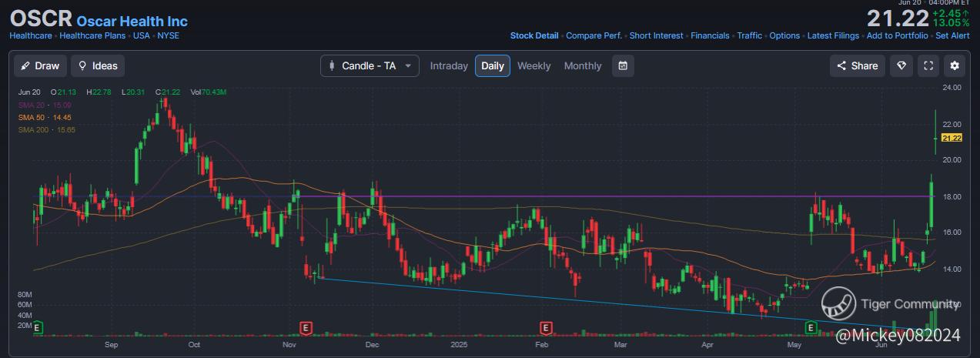The height and width of the screenshot is (358, 980).
Task: Open the Traffic page link
Action: (749, 35)
